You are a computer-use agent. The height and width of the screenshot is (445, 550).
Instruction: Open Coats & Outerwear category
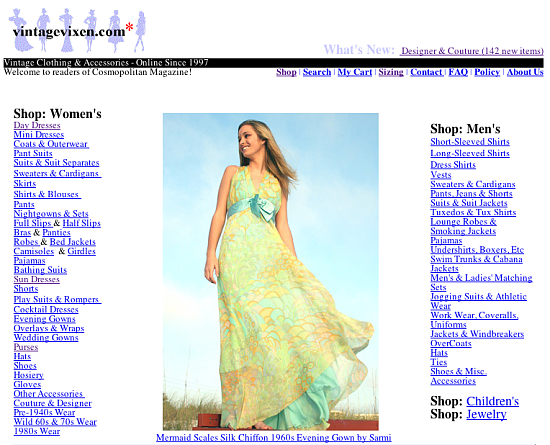coord(51,144)
